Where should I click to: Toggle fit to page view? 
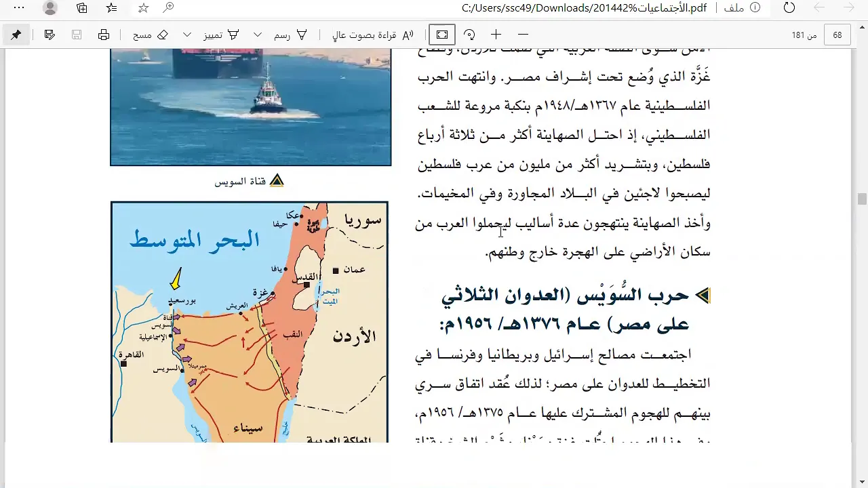[442, 35]
